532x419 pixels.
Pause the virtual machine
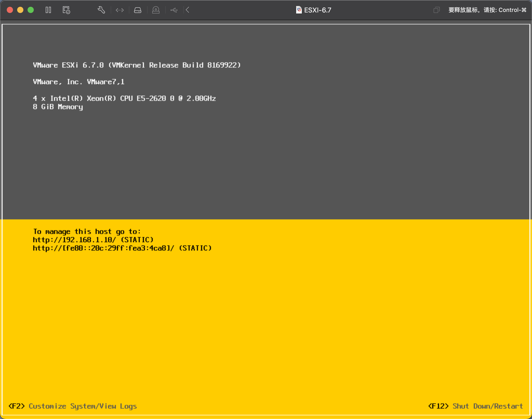point(48,10)
